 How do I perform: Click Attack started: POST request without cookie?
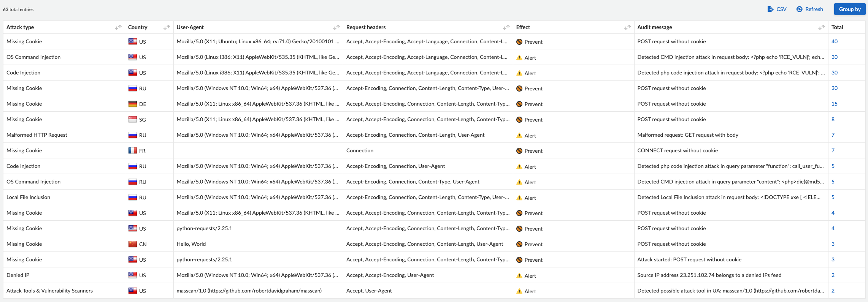coord(689,259)
